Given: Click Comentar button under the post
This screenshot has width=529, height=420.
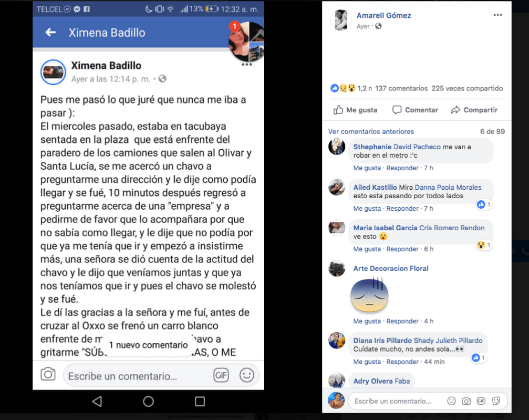Looking at the screenshot, I should click(x=415, y=110).
